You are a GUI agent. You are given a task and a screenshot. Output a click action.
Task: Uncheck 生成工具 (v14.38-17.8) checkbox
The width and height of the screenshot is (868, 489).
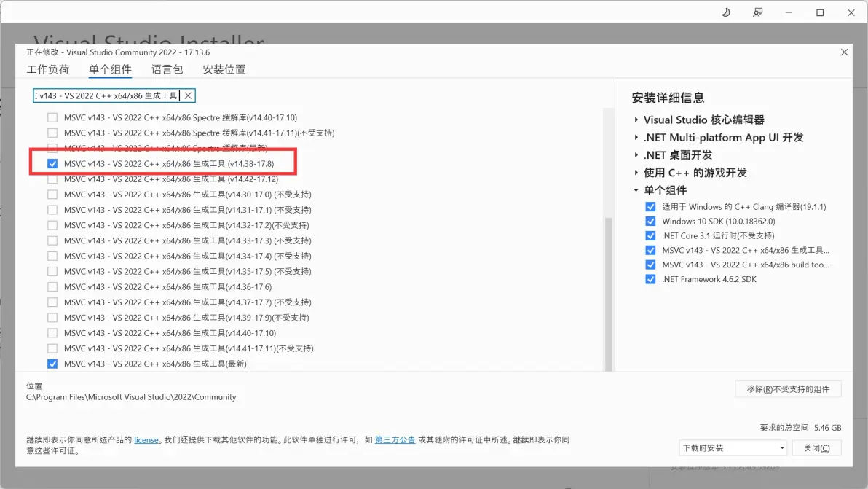[x=52, y=164]
